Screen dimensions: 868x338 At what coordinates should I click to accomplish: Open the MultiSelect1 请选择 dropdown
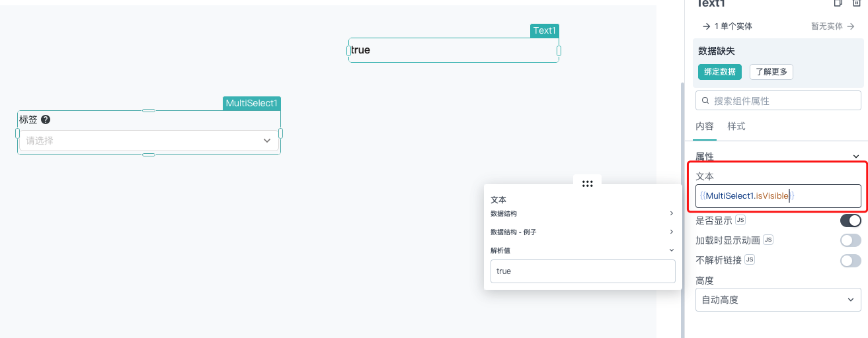[x=149, y=141]
